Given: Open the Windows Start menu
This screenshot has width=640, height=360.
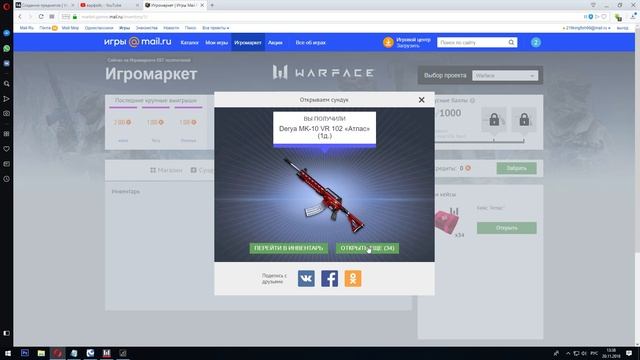Looking at the screenshot, I should pyautogui.click(x=8, y=353).
